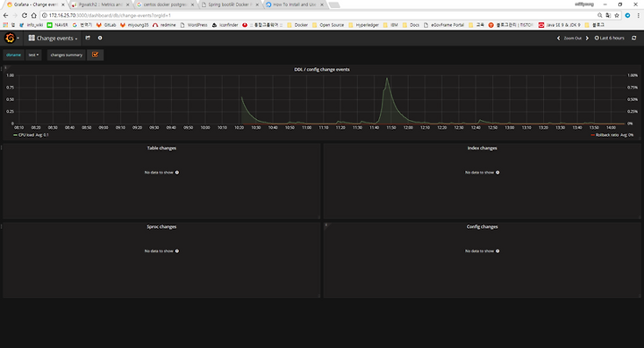This screenshot has width=644, height=348.
Task: Switch to the How To Install tab
Action: [x=295, y=4]
